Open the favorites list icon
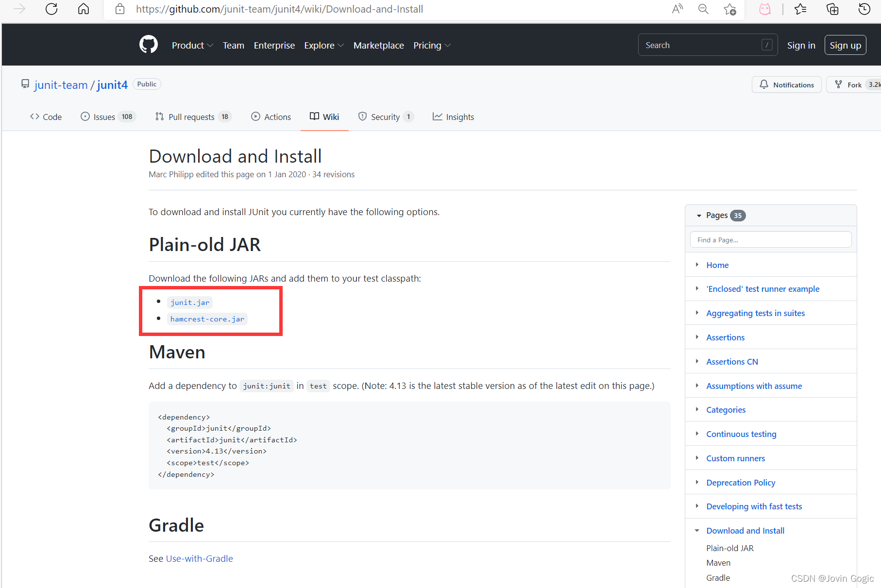881x588 pixels. click(x=800, y=9)
